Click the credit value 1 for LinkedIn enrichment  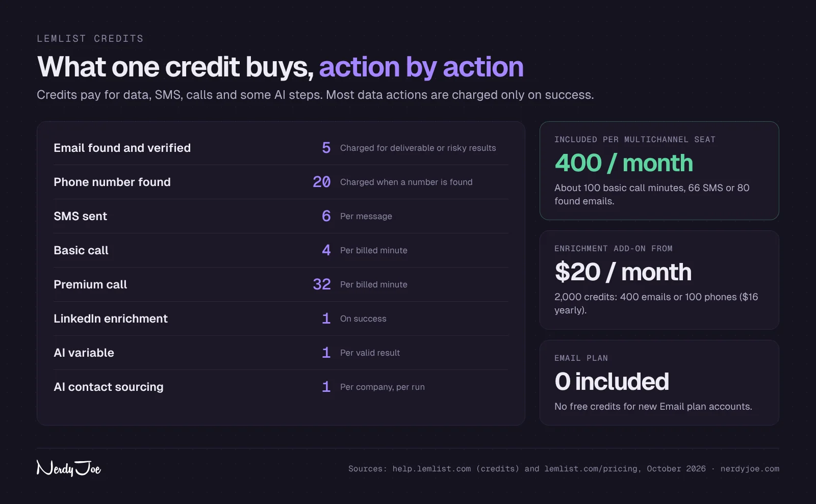(326, 319)
